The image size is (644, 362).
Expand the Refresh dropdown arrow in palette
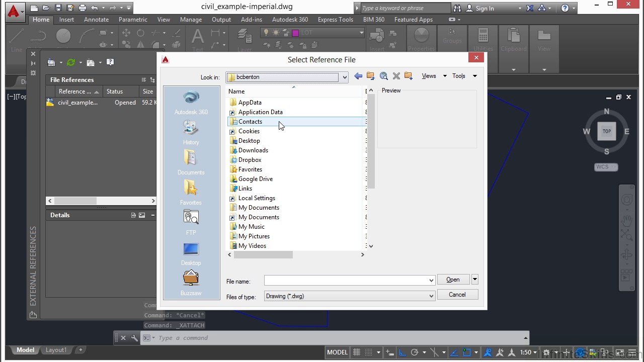[80, 62]
